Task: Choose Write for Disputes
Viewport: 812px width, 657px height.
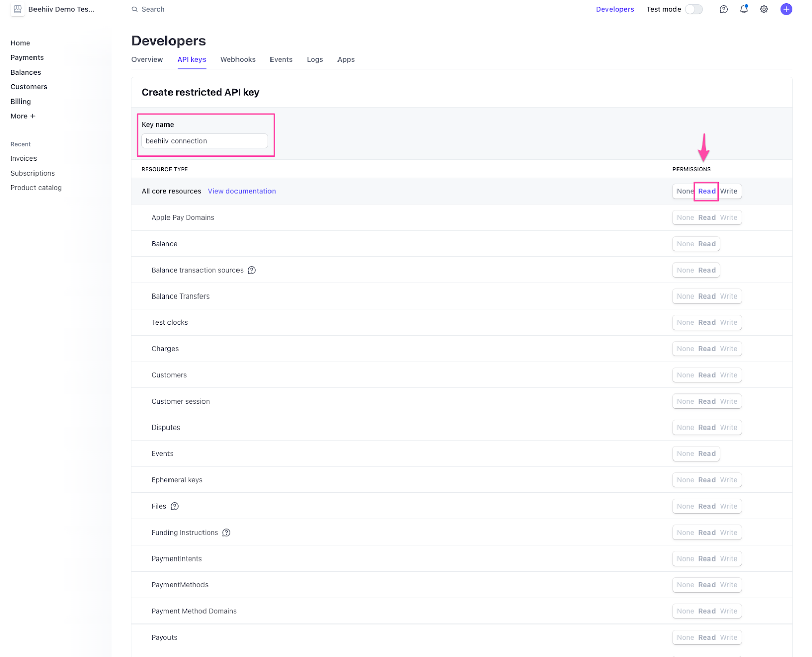Action: pos(728,428)
